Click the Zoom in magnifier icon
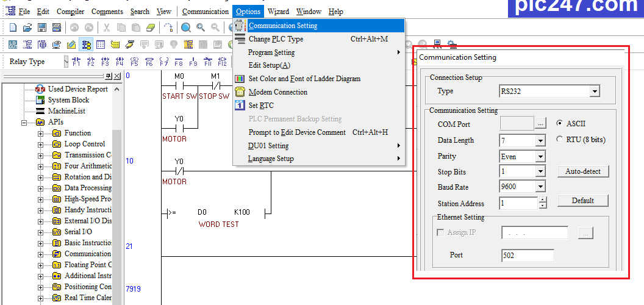 pyautogui.click(x=201, y=27)
